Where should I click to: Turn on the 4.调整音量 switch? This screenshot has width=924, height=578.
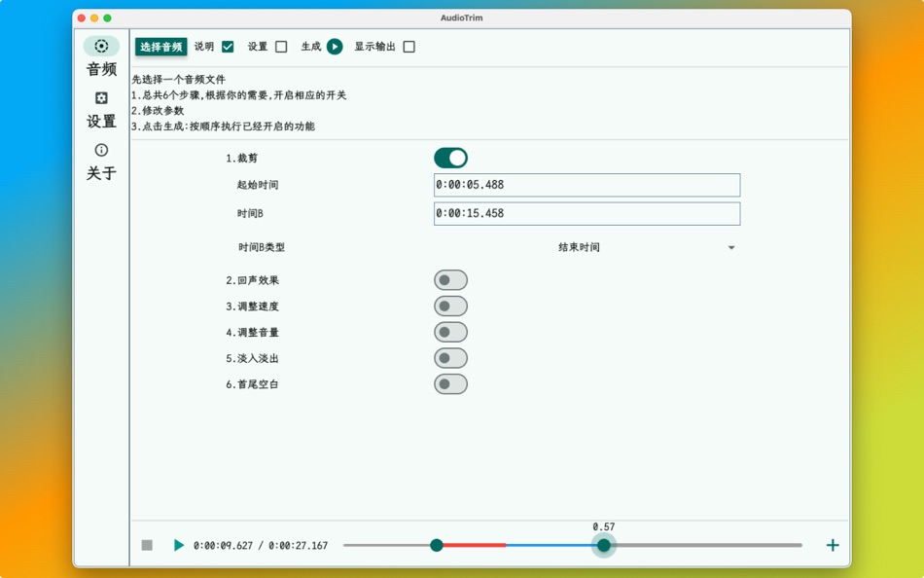pyautogui.click(x=450, y=332)
